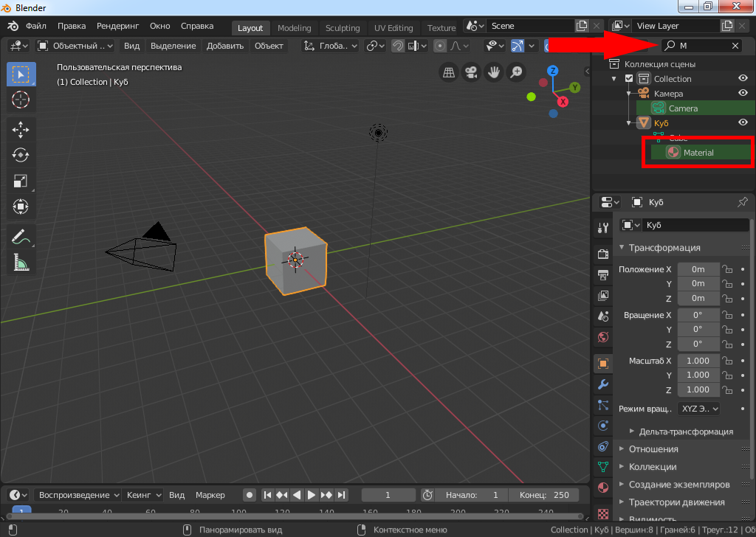Pick the 3D Cursor tool
This screenshot has width=756, height=537.
(21, 99)
